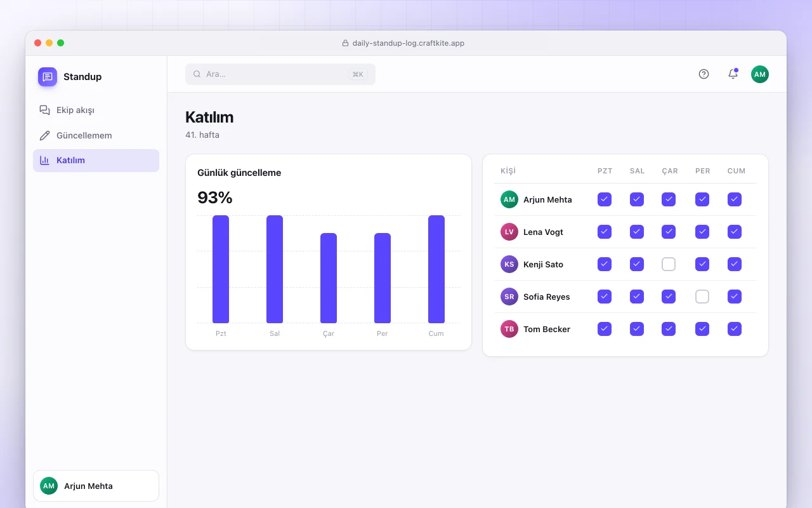
Task: Check Kenji Sato's ÇAR checkbox
Action: (669, 264)
